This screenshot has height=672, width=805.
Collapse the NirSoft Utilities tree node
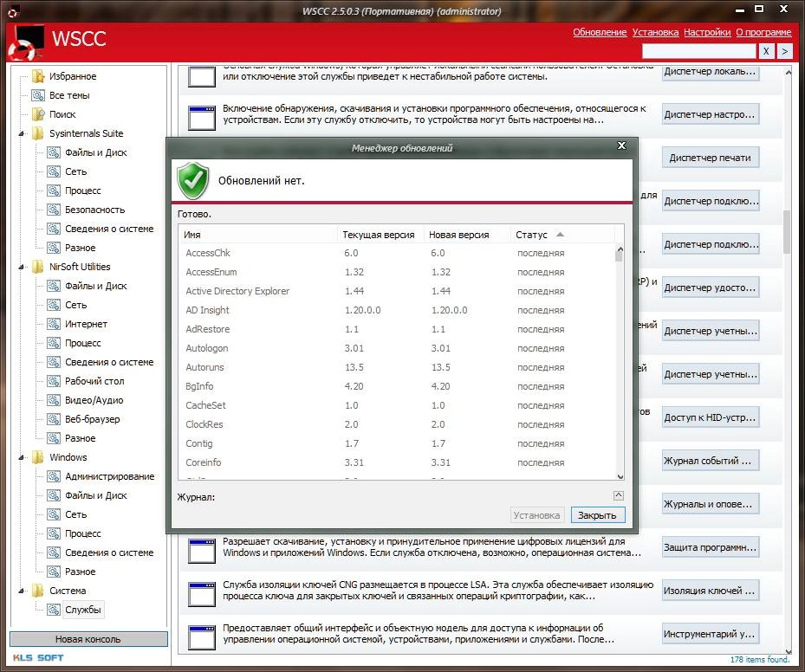[x=21, y=268]
